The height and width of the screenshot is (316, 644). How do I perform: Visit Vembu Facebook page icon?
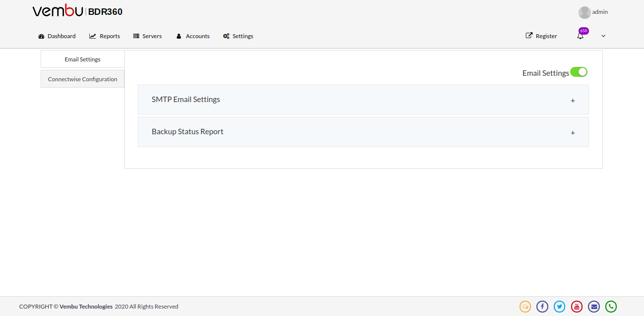coord(542,307)
